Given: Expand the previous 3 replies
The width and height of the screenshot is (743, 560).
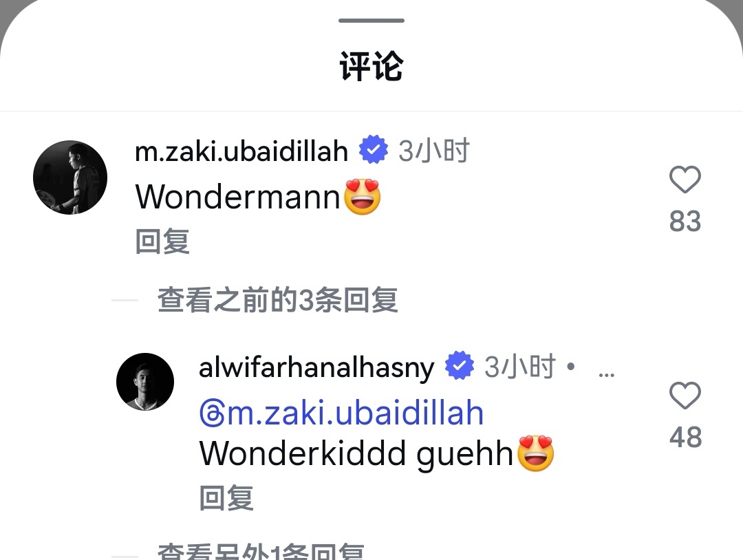Looking at the screenshot, I should tap(278, 300).
